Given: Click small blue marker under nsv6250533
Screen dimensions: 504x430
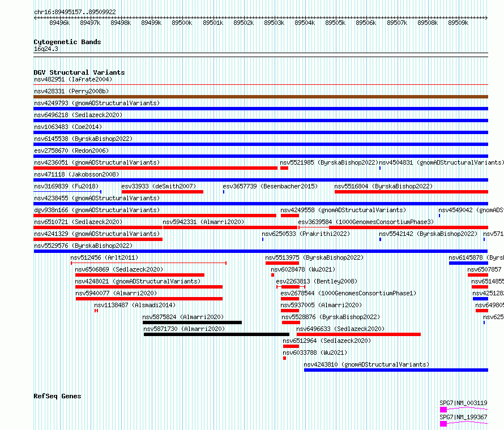Looking at the screenshot, I should coord(263,239).
